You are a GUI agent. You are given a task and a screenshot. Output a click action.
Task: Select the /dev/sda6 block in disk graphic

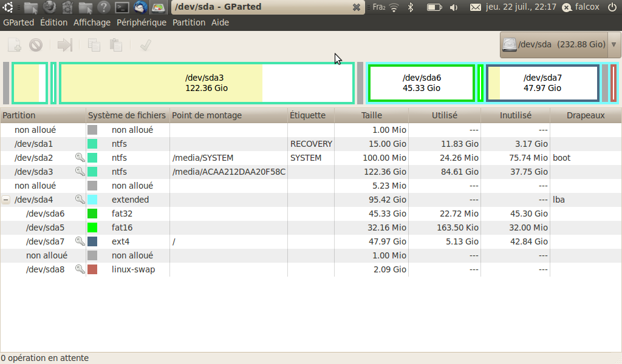coord(422,83)
